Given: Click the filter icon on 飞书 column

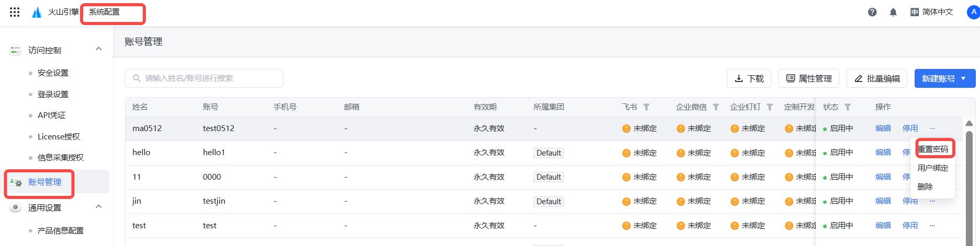Looking at the screenshot, I should (646, 107).
